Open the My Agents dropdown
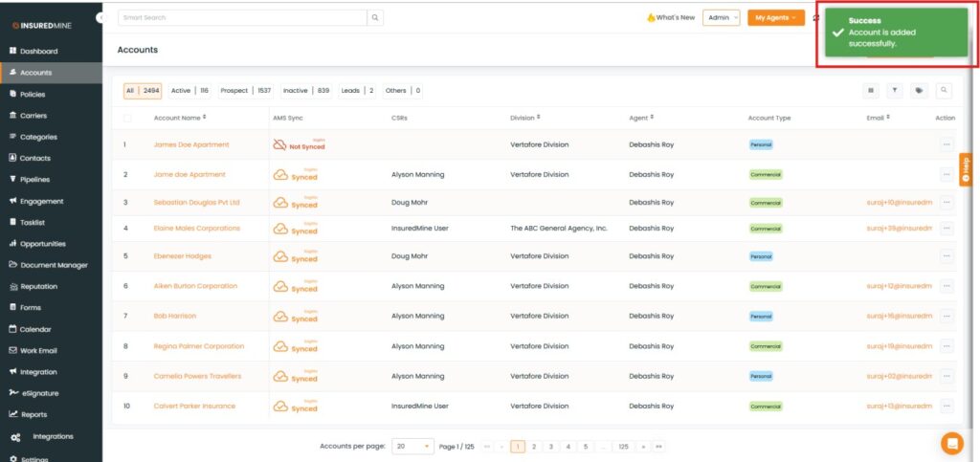Screen dimensions: 980x462 [775, 17]
